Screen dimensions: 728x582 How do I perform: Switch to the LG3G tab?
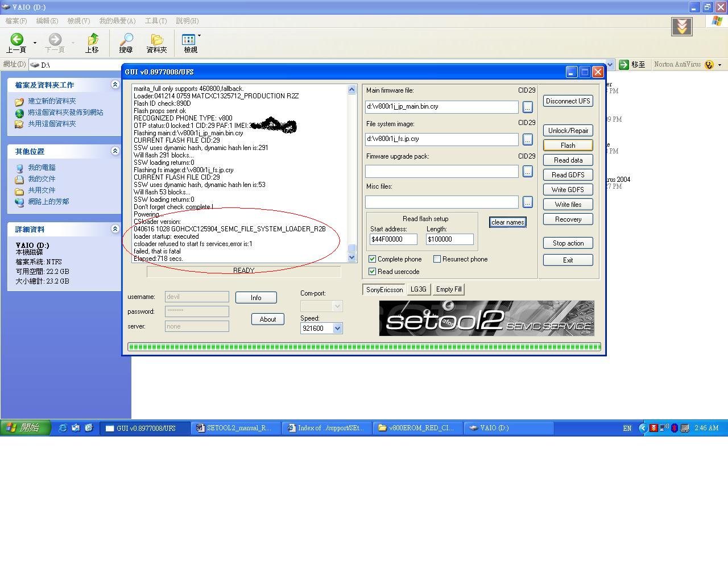(418, 289)
